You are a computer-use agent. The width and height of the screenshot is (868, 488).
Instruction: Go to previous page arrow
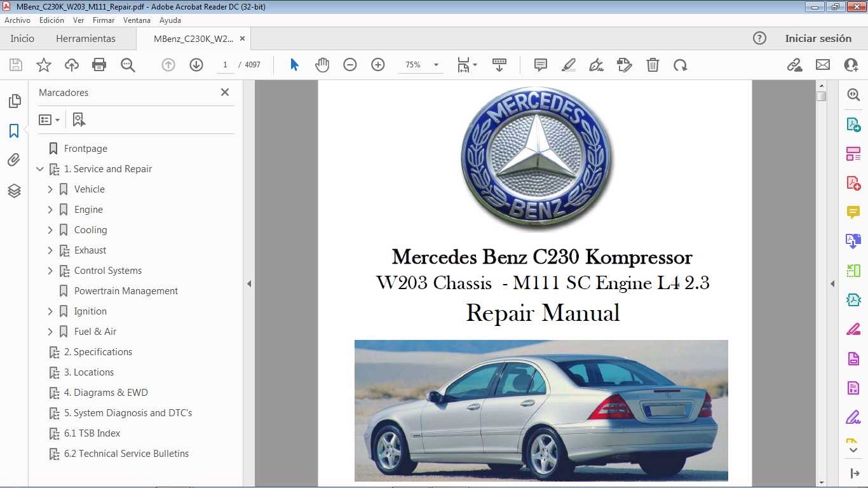(x=168, y=65)
